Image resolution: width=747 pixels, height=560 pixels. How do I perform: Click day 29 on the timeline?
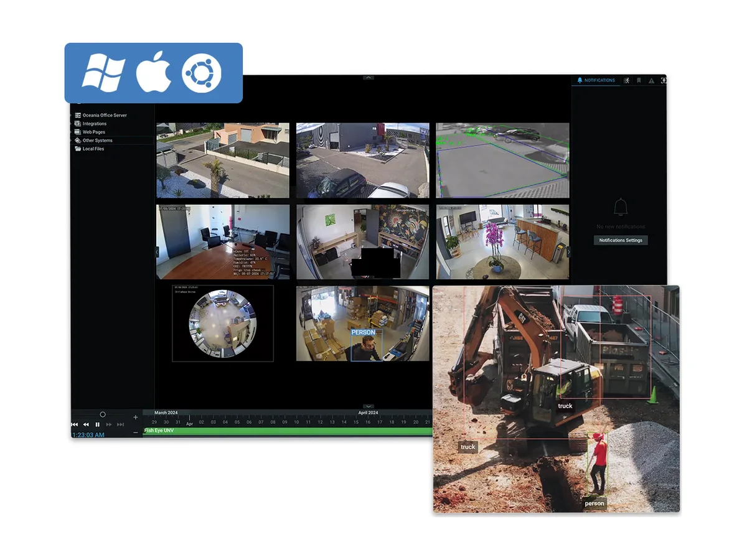154,422
